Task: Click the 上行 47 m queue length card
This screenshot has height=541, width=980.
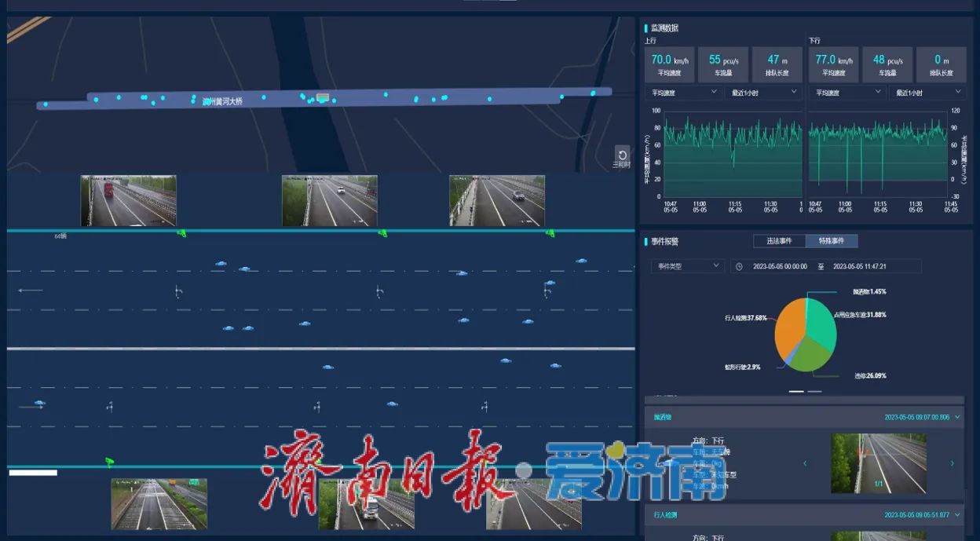Action: (777, 64)
